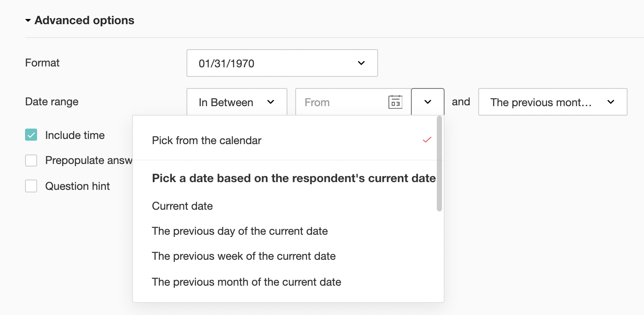Choose Current date from the list

point(183,206)
